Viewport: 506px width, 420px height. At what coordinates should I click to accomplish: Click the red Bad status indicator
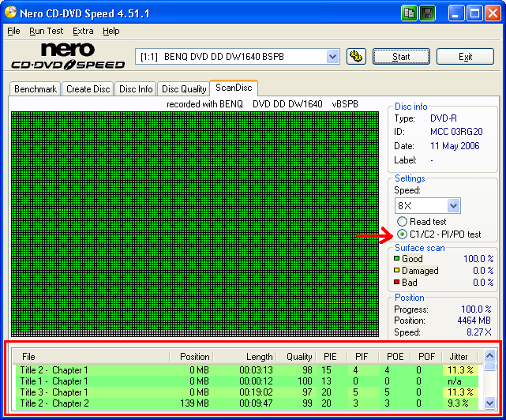point(398,283)
